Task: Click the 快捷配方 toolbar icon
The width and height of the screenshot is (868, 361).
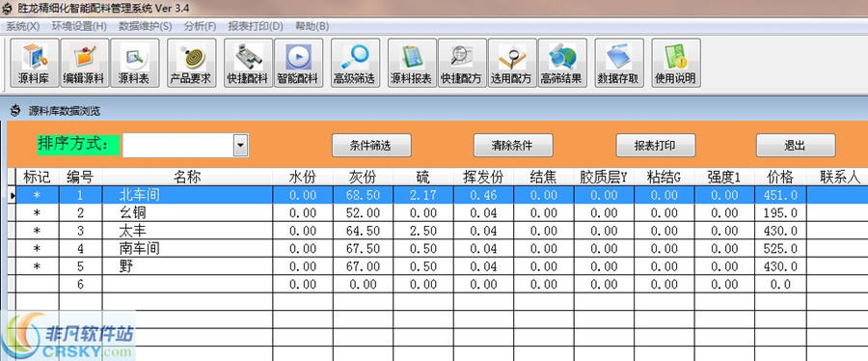Action: [462, 63]
